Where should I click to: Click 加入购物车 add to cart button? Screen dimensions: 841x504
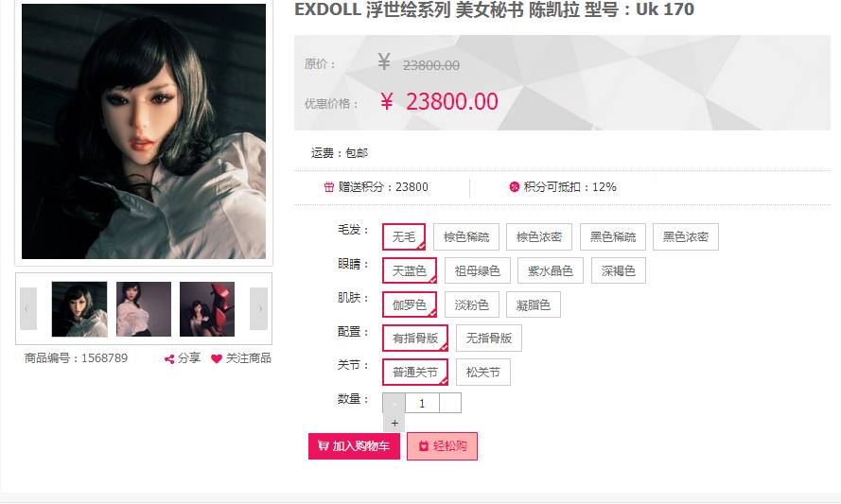(354, 446)
